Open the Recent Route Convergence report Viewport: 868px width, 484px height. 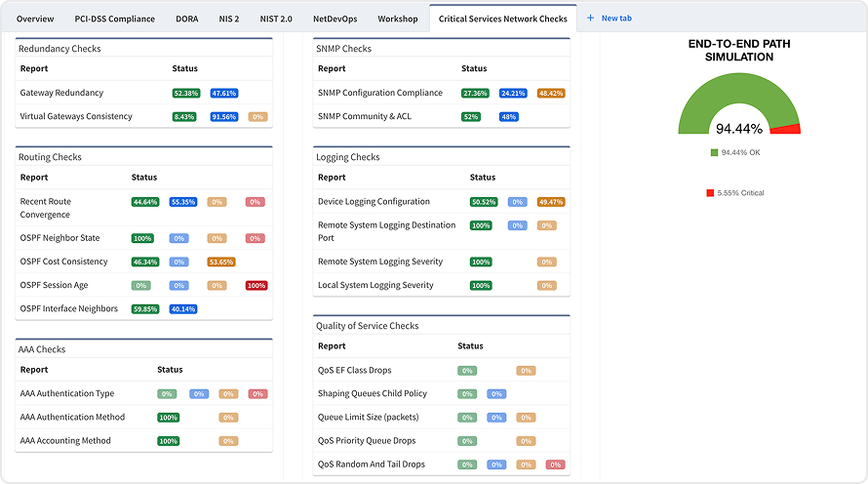pos(46,208)
